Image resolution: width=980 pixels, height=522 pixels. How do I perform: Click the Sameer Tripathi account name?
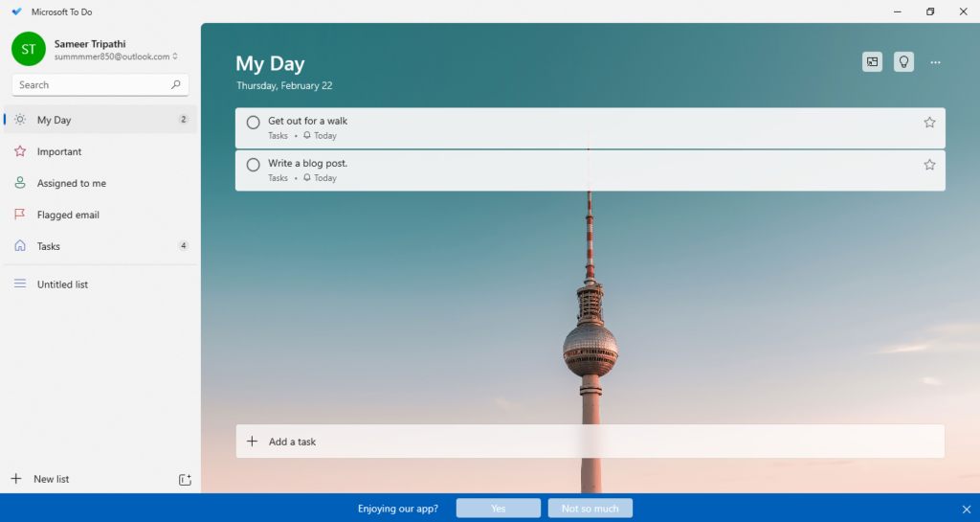(90, 44)
